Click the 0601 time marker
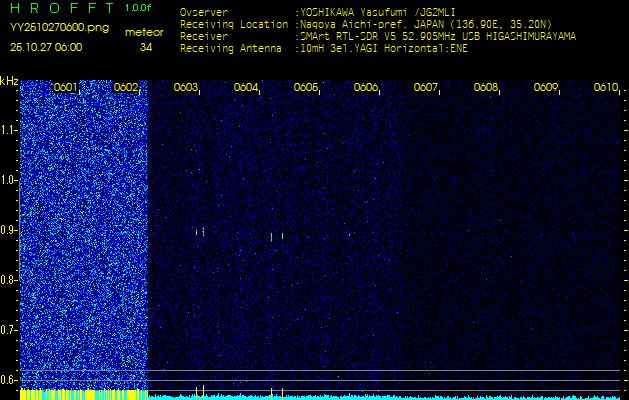 click(65, 87)
